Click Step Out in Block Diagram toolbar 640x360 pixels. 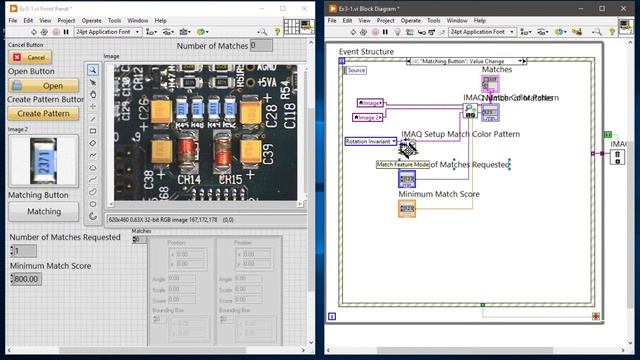[x=441, y=32]
